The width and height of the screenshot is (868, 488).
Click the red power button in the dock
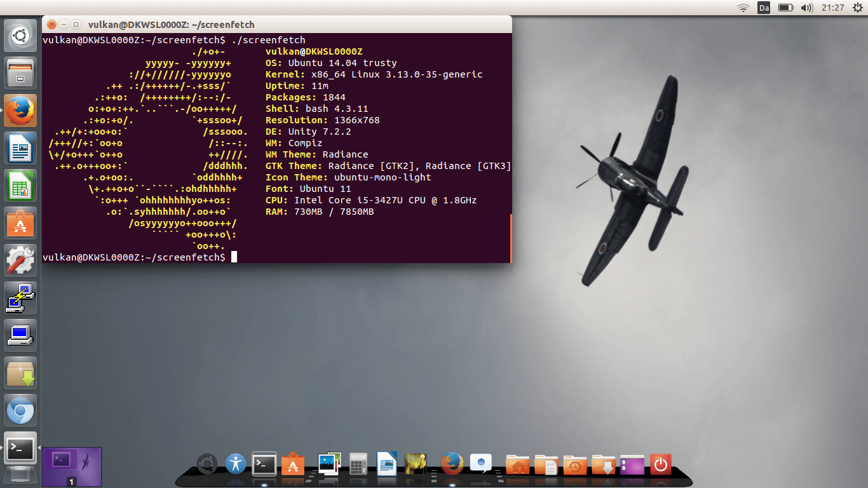(x=661, y=464)
